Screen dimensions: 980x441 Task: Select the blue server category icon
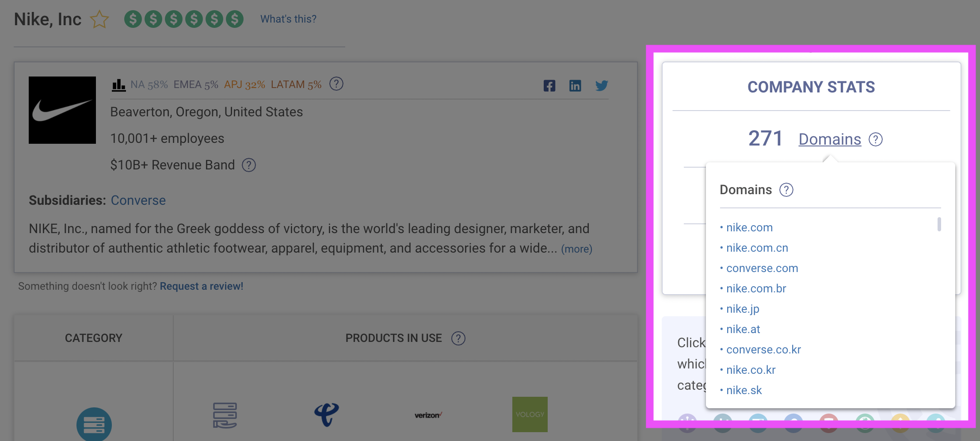[93, 424]
